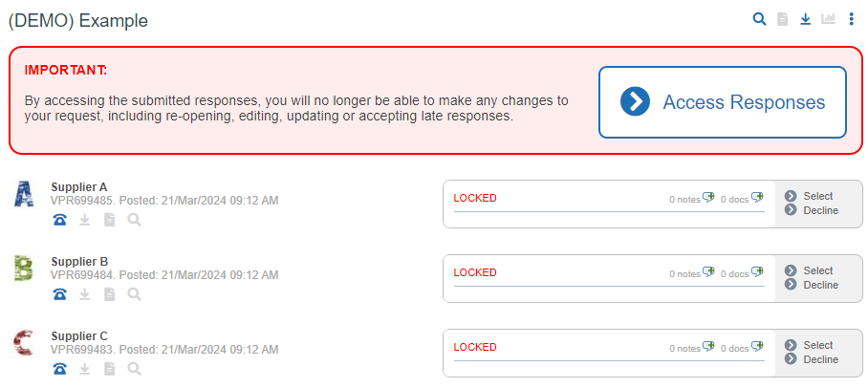Screen dimensions: 868x388
Task: Click the document icon in top toolbar
Action: pos(782,19)
